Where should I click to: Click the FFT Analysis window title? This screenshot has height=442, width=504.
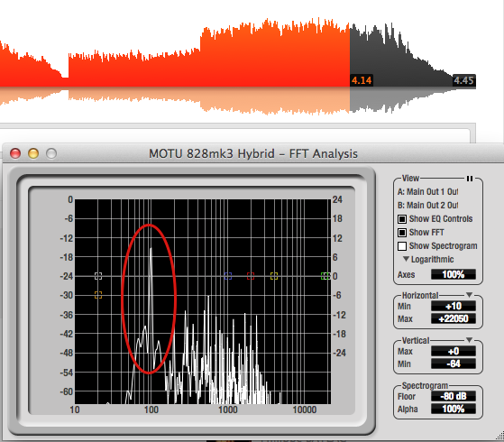pos(253,153)
